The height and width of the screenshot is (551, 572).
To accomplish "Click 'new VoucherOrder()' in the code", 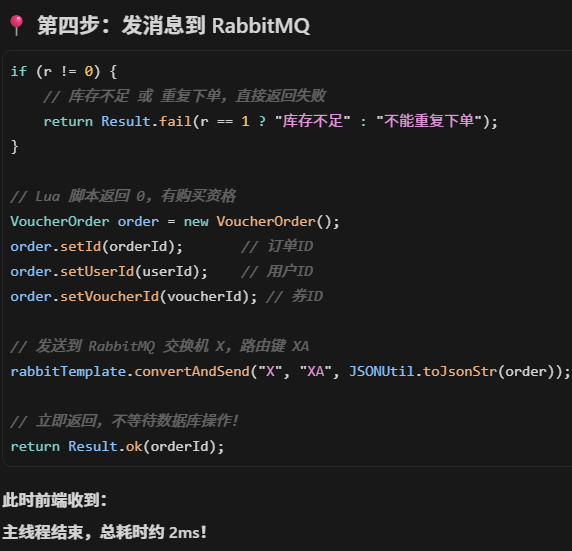I will point(262,221).
